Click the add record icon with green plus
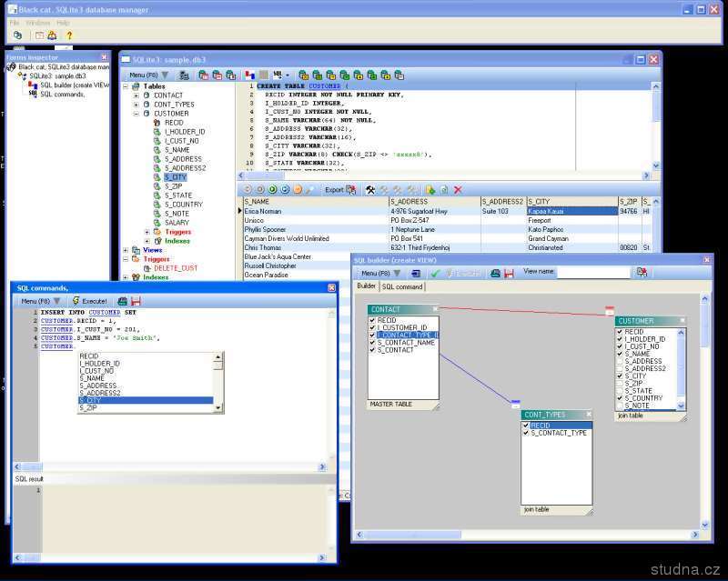The image size is (728, 581). pyautogui.click(x=430, y=189)
